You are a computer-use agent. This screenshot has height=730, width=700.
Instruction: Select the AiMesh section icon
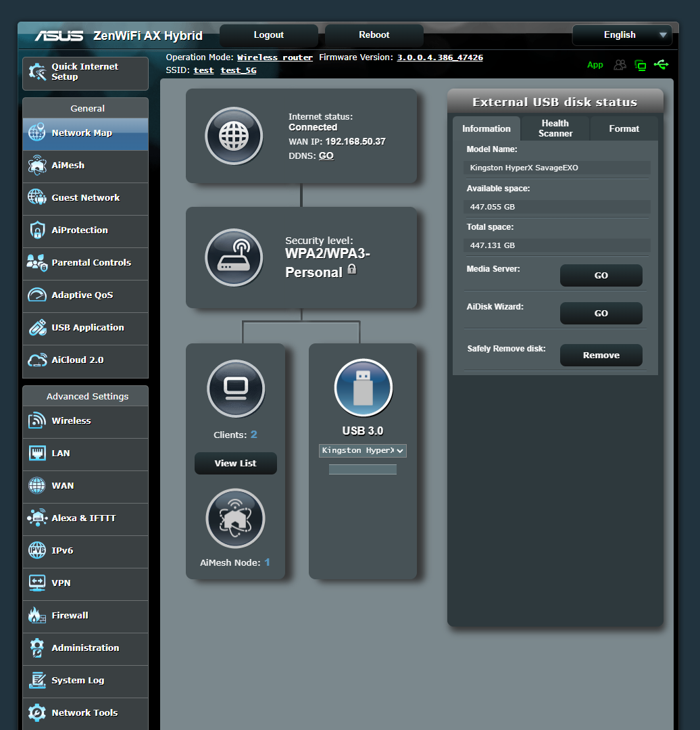[x=37, y=166]
